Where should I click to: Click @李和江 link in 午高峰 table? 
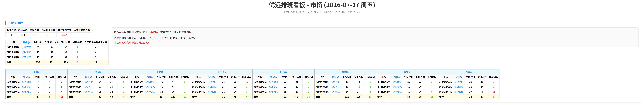150,92
